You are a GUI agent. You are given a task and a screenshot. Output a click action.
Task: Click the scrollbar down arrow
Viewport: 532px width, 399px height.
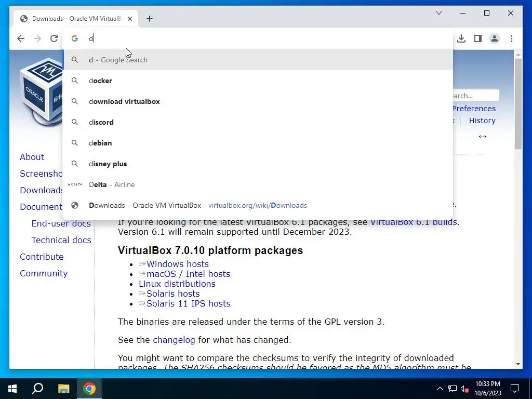(x=518, y=364)
